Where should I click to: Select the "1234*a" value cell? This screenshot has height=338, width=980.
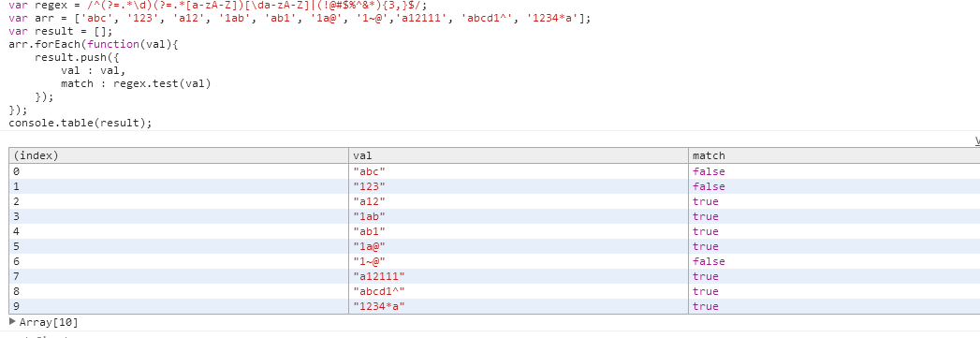coord(519,306)
